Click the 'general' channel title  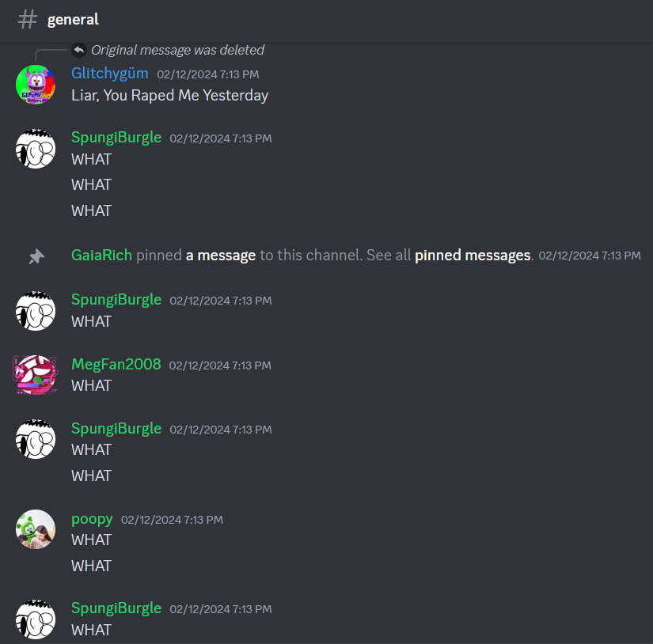(73, 20)
